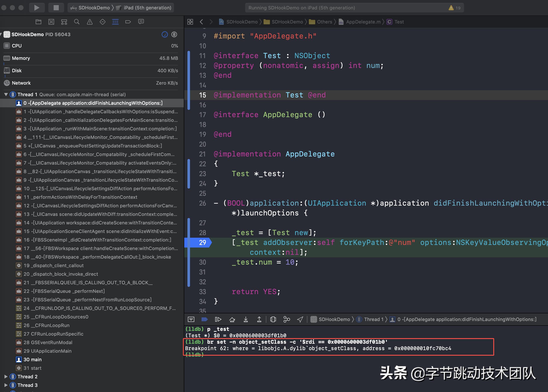Expand Thread 2
The width and height of the screenshot is (548, 392).
click(6, 376)
